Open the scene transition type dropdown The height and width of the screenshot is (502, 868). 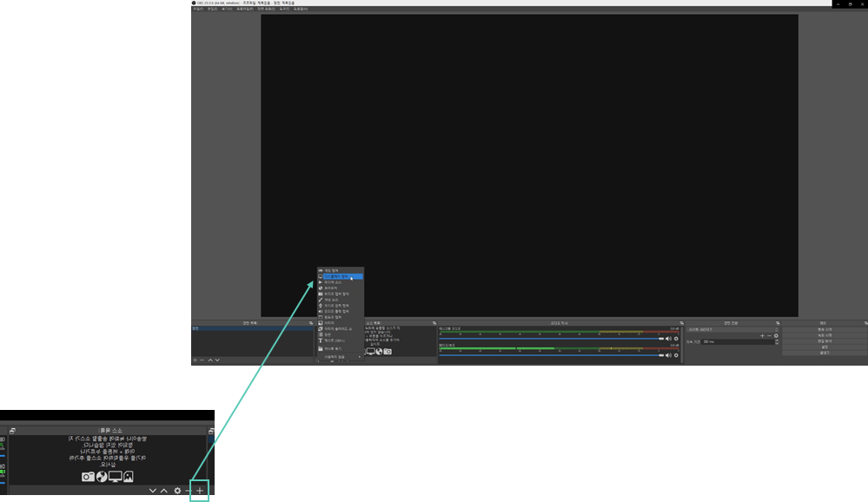tap(732, 329)
